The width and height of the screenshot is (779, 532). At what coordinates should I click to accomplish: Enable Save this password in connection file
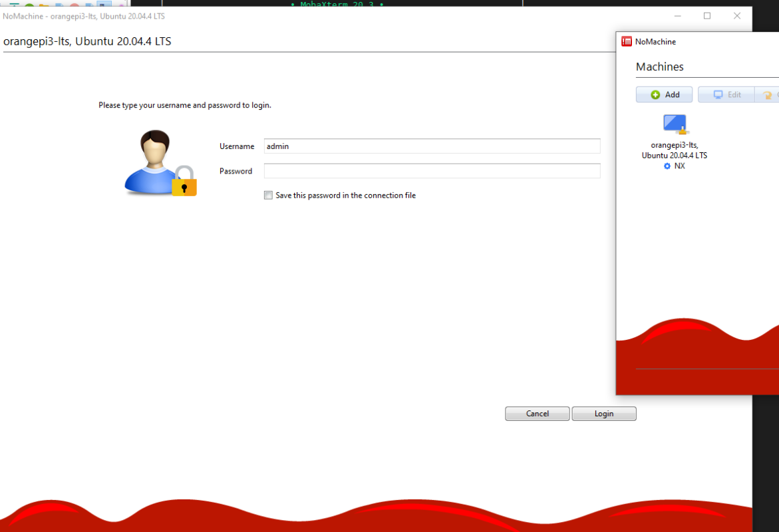(x=268, y=196)
